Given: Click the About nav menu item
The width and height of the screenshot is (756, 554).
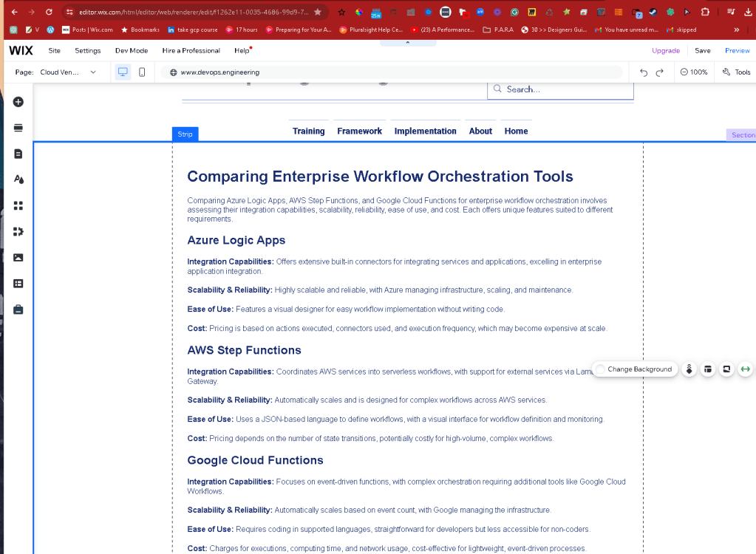Looking at the screenshot, I should tap(480, 131).
